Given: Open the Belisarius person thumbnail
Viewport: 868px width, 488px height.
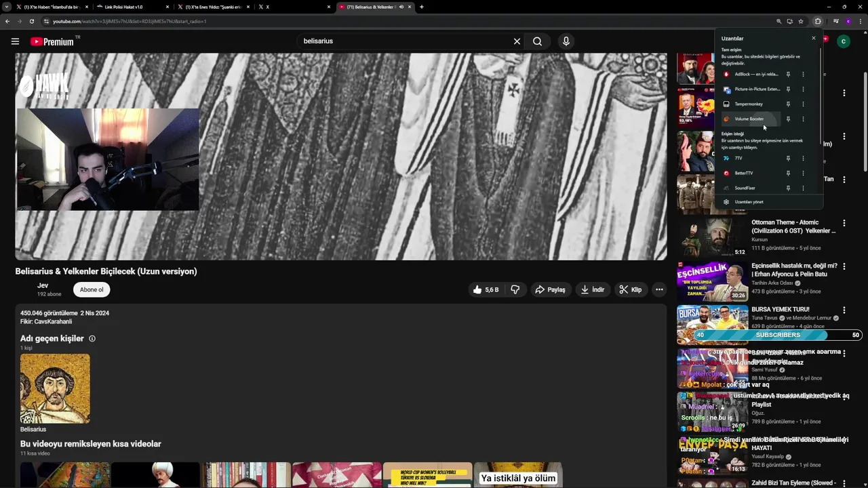Looking at the screenshot, I should pyautogui.click(x=55, y=388).
